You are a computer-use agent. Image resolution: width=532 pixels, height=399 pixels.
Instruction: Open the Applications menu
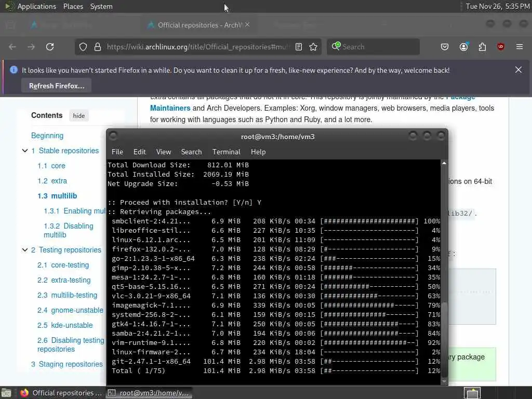click(x=37, y=6)
